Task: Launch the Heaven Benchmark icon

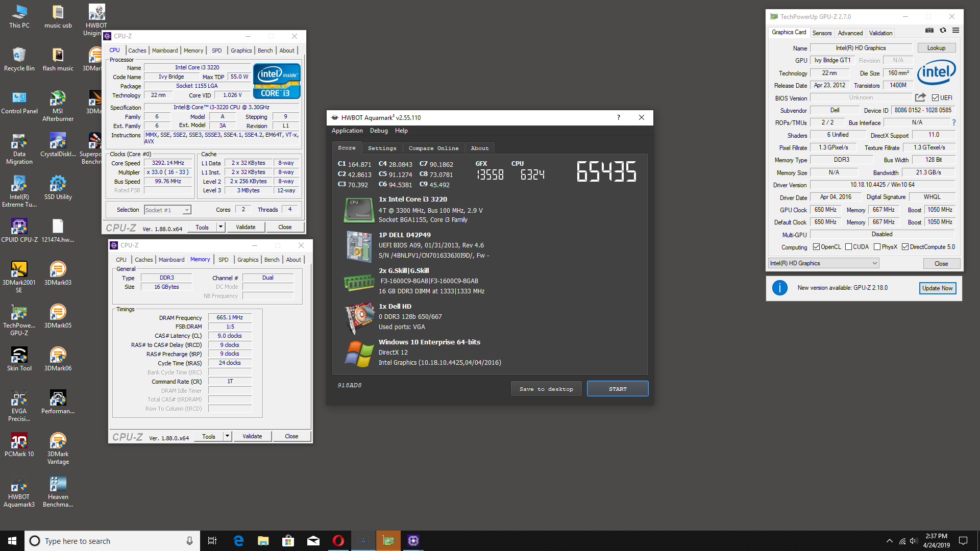Action: [x=58, y=491]
